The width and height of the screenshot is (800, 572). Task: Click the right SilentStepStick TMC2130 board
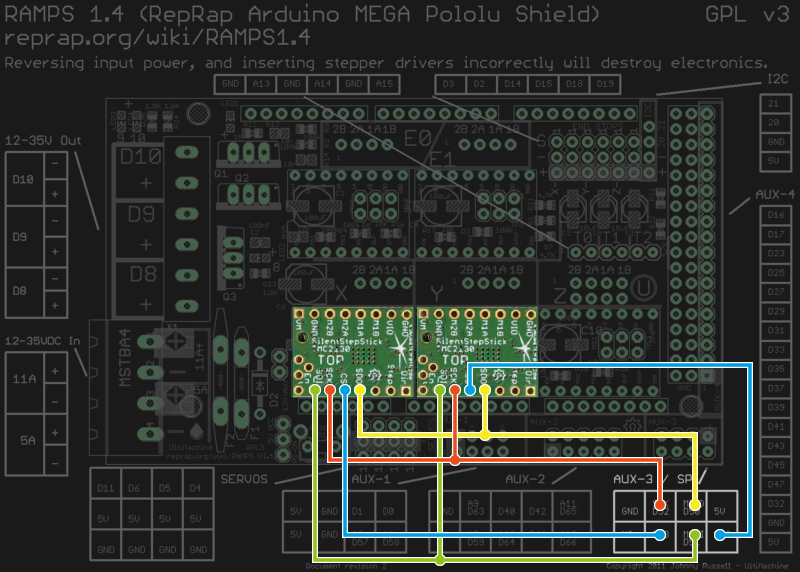478,353
